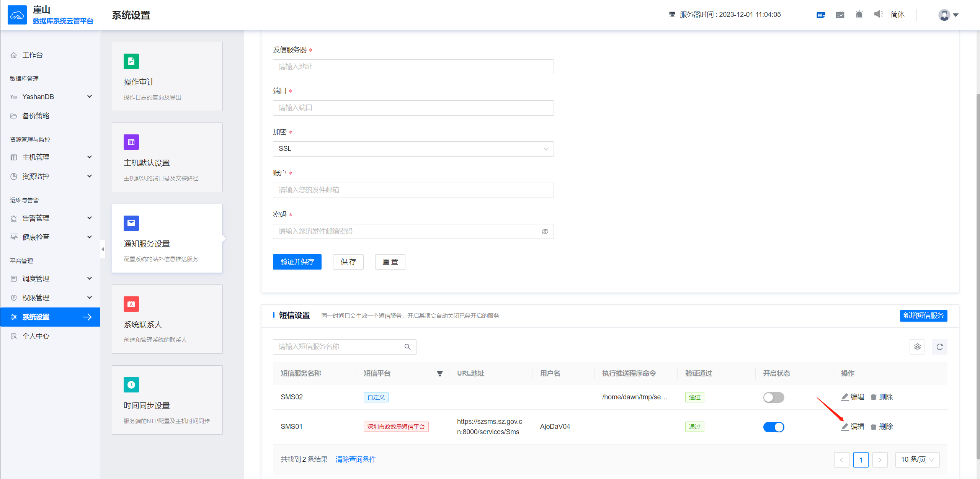
Task: Collapse the sidebar with the arrow handle
Action: [x=102, y=249]
